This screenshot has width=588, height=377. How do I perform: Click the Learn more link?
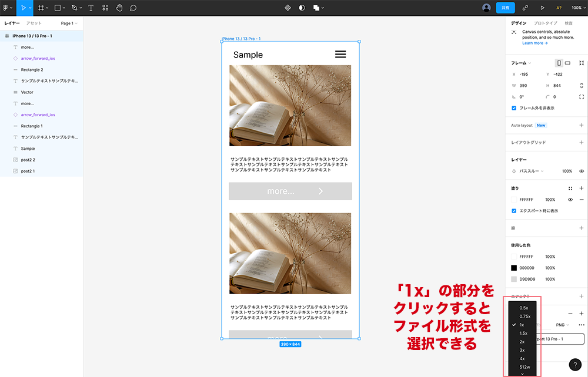click(x=534, y=43)
